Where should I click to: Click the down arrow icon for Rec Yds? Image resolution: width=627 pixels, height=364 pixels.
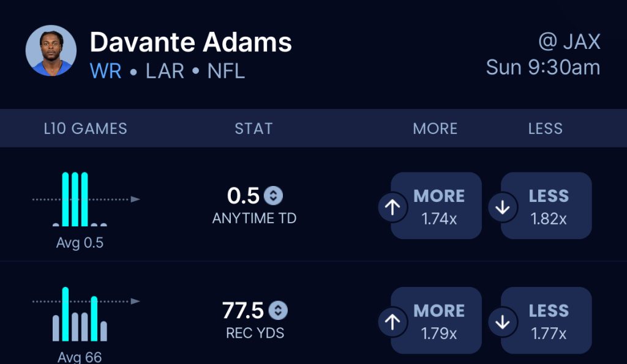coord(503,322)
